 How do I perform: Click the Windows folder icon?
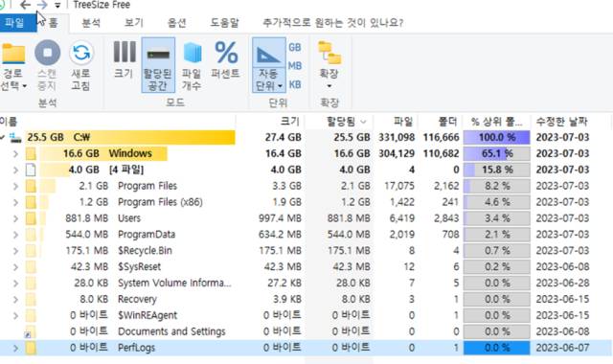click(x=31, y=153)
